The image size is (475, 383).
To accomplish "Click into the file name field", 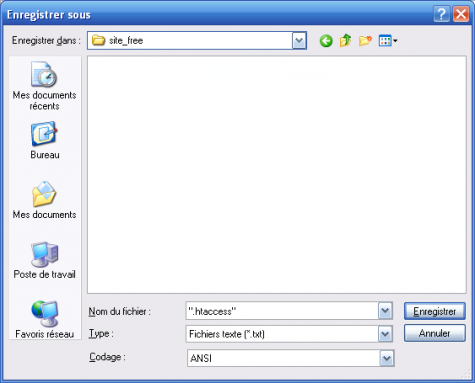I will (x=282, y=311).
